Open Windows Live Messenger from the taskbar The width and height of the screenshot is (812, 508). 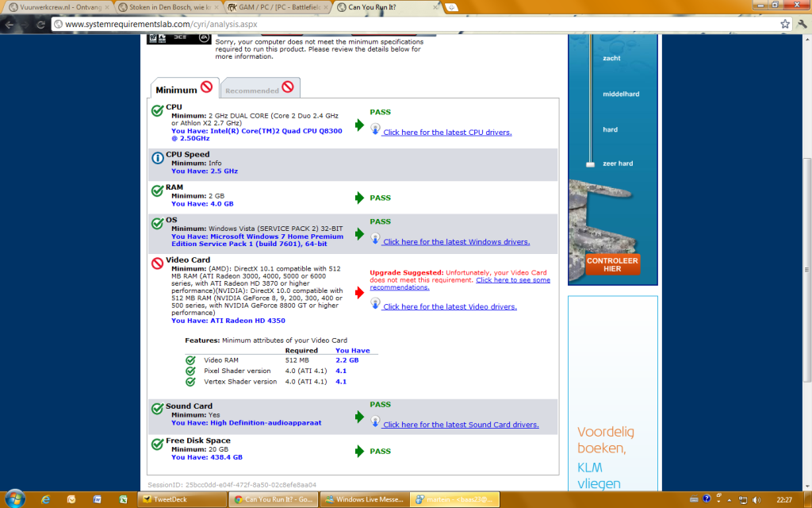point(365,499)
